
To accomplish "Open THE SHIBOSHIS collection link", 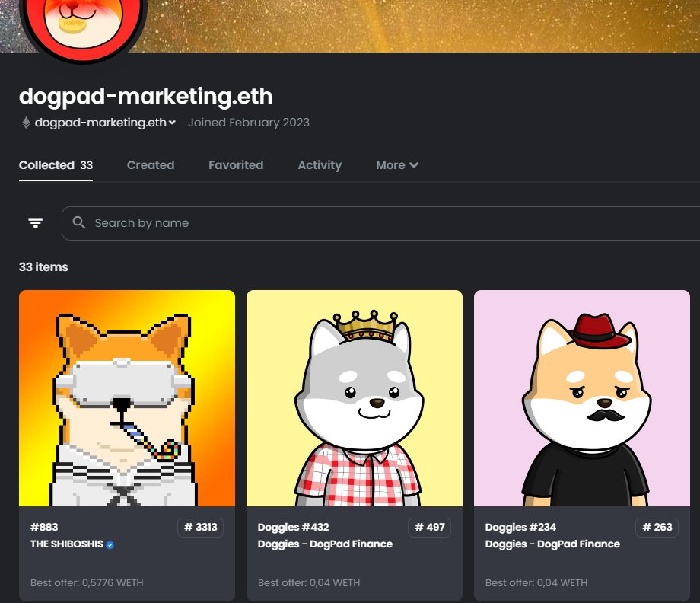I will 67,544.
